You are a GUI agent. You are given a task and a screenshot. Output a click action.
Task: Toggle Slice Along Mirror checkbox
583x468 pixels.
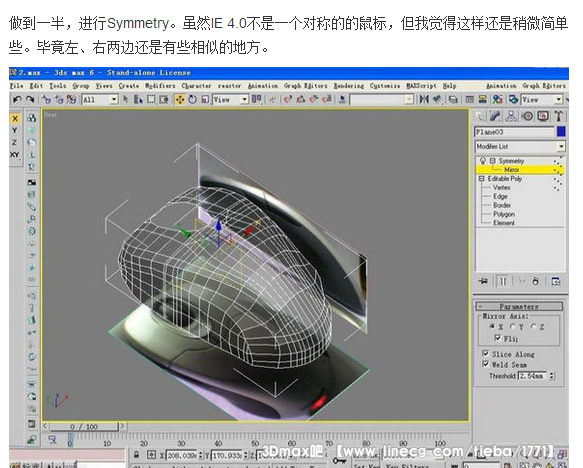[485, 353]
